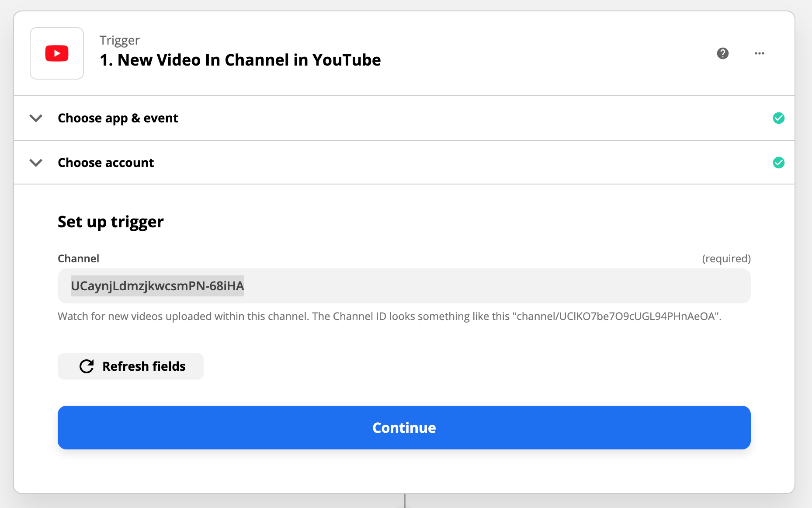Click the Set up trigger heading

tap(111, 222)
